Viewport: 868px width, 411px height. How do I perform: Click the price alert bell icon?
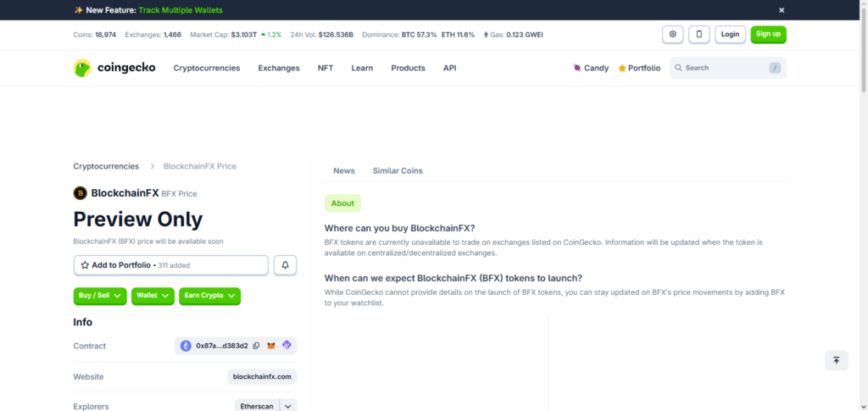tap(285, 265)
